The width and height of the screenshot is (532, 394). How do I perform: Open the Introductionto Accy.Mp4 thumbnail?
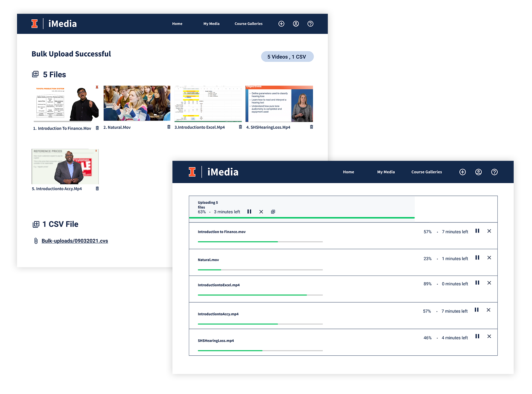tap(65, 166)
